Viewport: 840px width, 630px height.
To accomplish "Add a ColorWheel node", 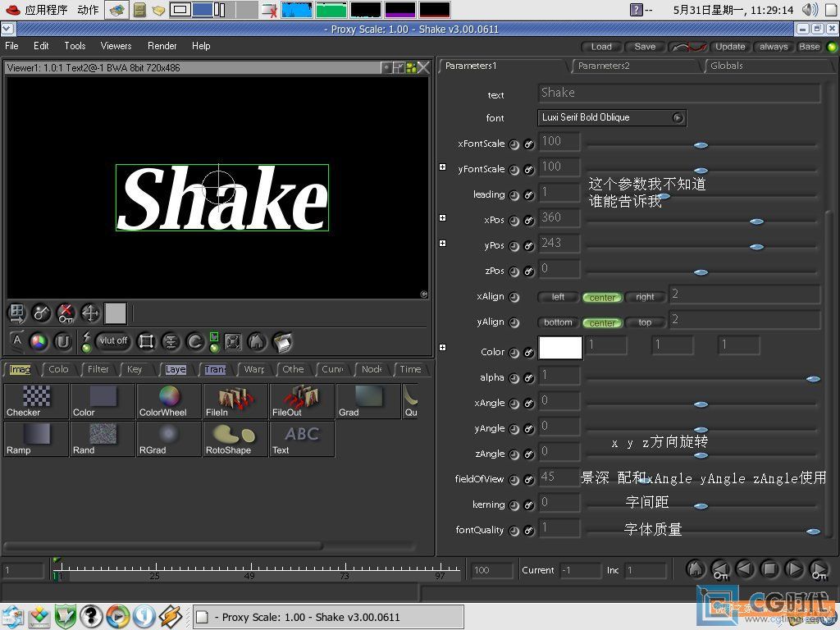I will click(169, 400).
